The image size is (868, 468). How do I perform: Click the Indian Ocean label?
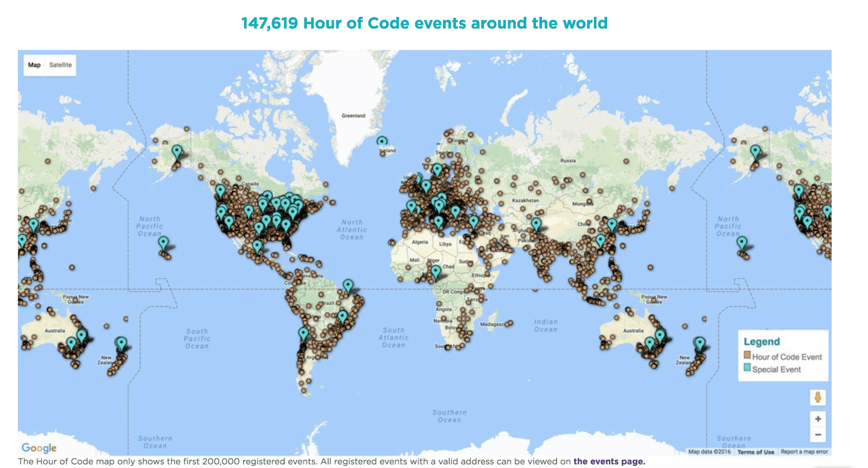point(546,325)
